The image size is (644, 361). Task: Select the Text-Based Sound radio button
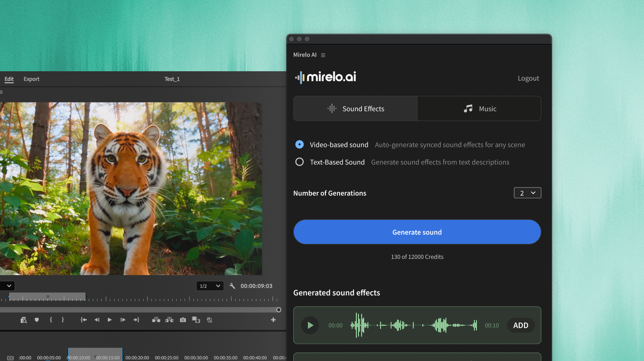[x=299, y=162]
